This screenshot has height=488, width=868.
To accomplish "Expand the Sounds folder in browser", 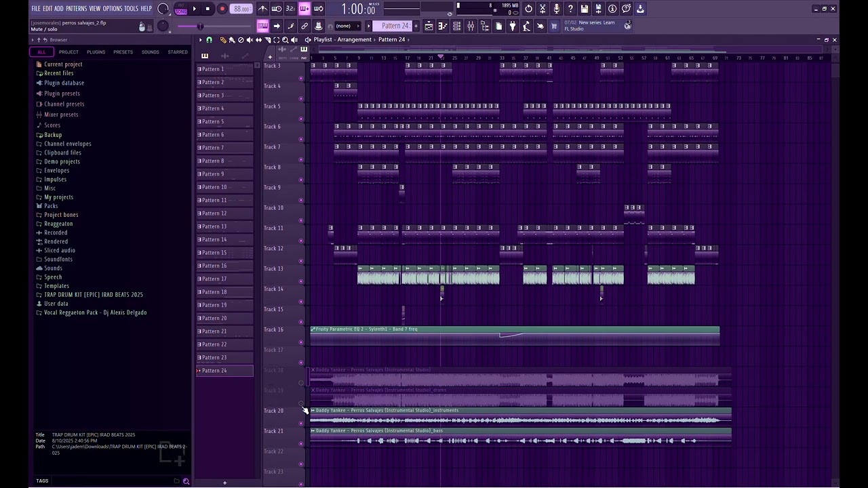I will 53,268.
